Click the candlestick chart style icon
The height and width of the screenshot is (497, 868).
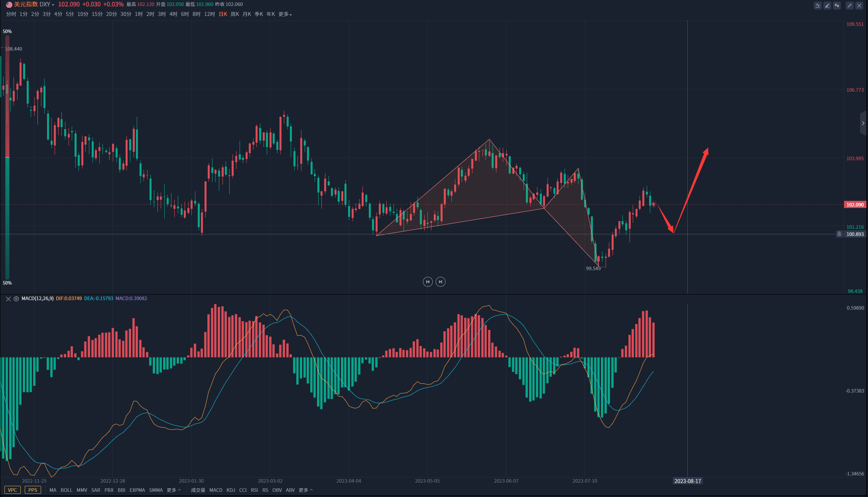pos(837,6)
